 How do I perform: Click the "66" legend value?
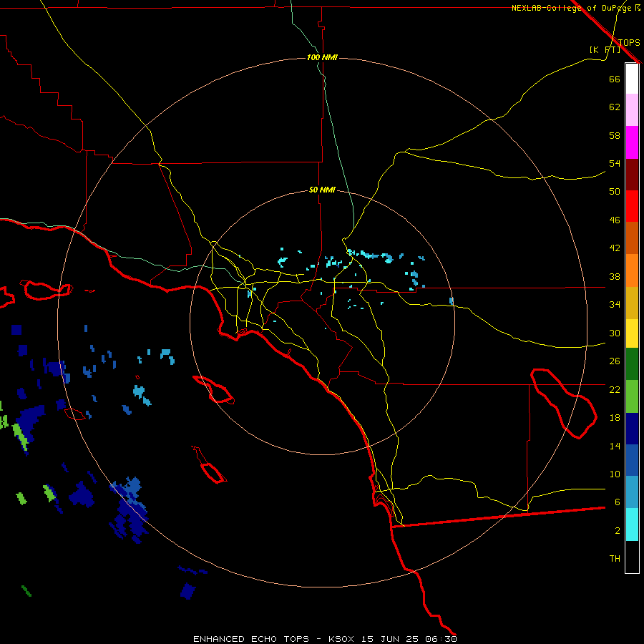[x=615, y=79]
